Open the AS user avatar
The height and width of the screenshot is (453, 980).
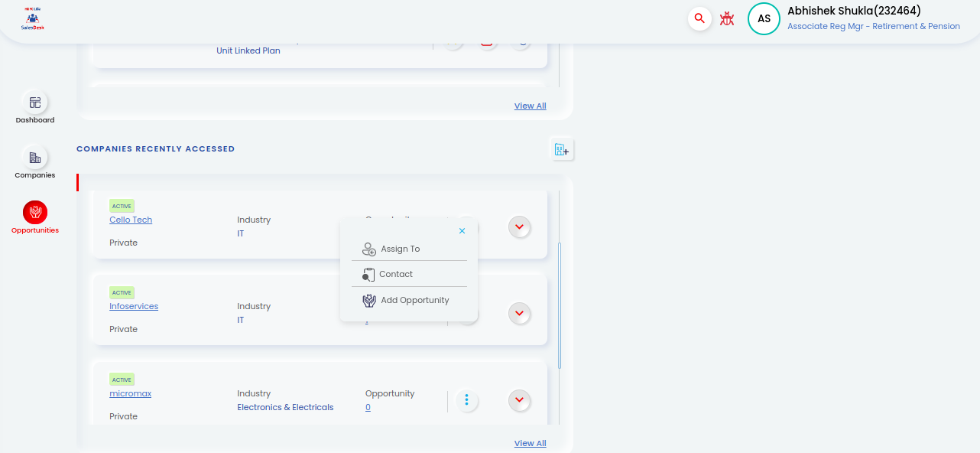[x=764, y=18]
